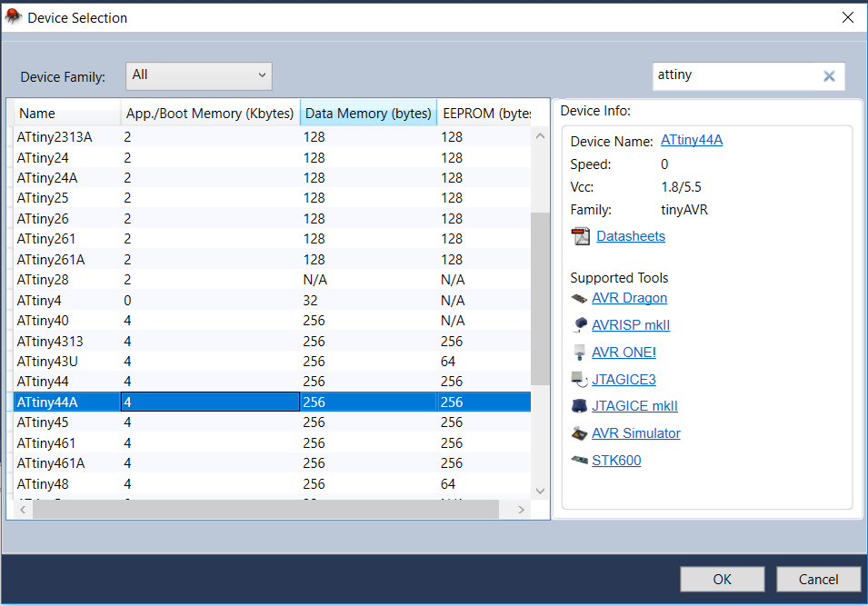Select the ATtiny4313 row
Image resolution: width=868 pixels, height=606 pixels.
point(271,342)
